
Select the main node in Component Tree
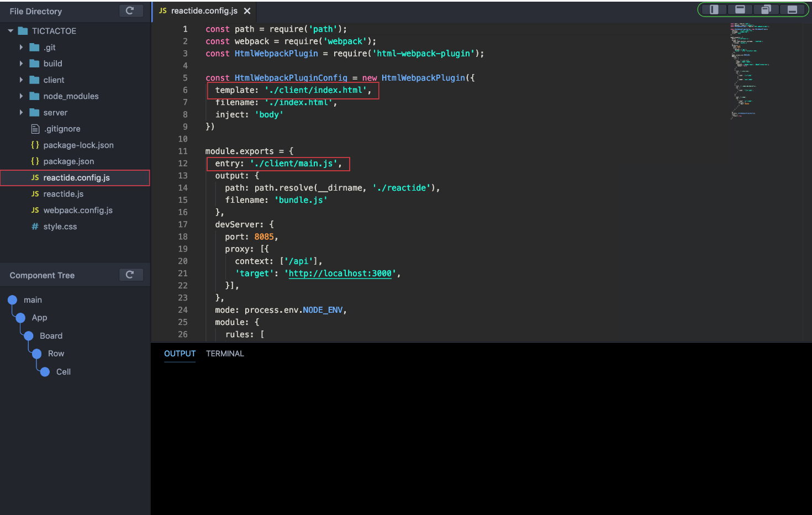33,299
